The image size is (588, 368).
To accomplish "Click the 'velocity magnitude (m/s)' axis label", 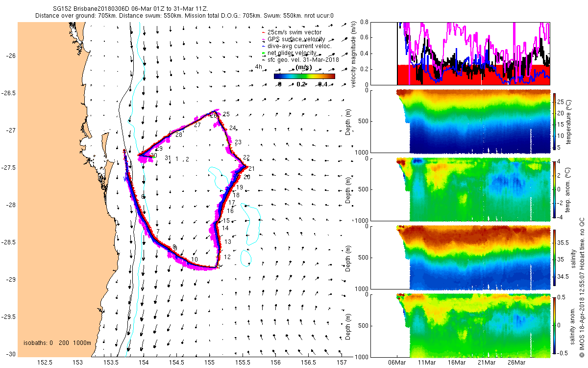I will tap(354, 53).
